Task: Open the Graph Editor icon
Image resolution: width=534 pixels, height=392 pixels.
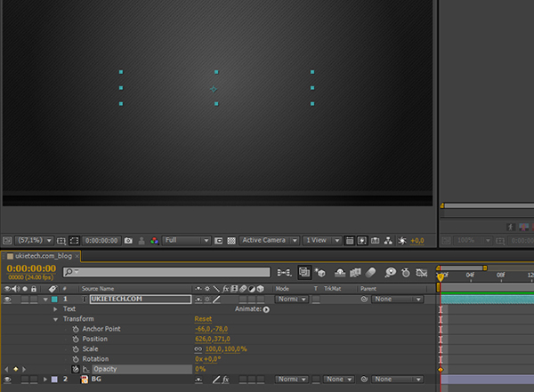Action: click(421, 273)
